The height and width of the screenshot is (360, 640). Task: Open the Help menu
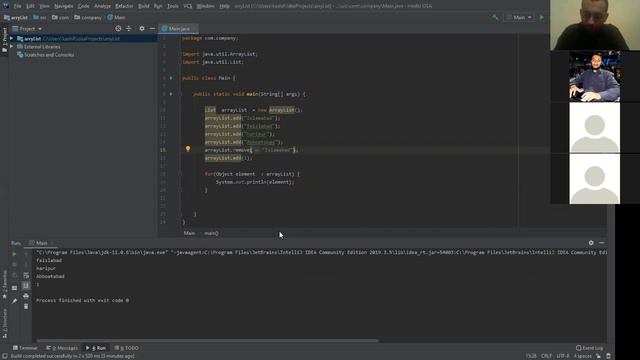tap(224, 6)
